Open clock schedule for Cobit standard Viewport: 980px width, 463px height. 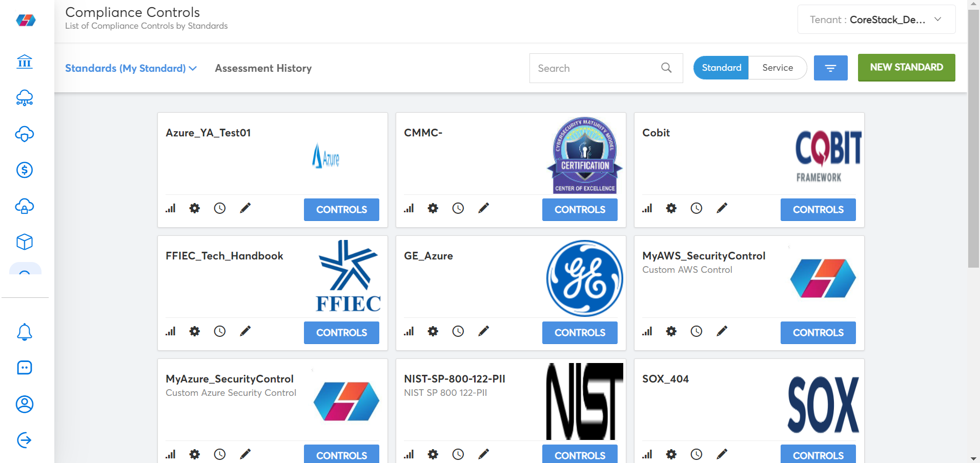point(697,208)
